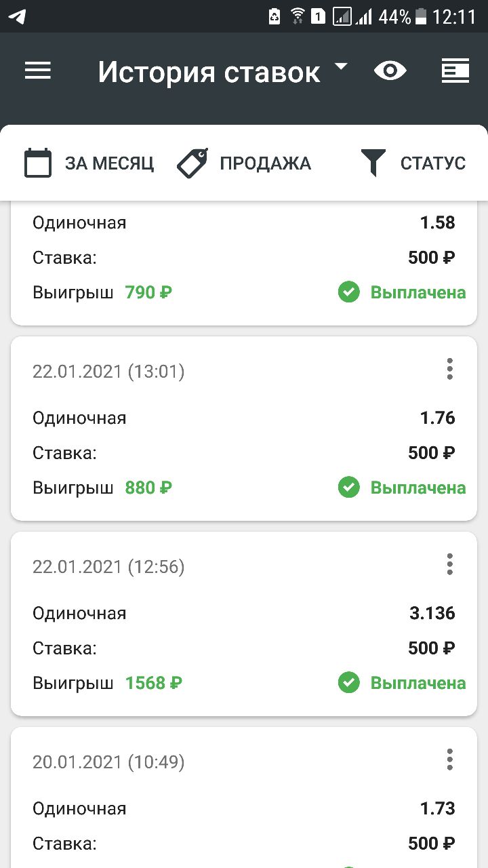The width and height of the screenshot is (488, 868).
Task: Tap the Telegram notification icon in status bar
Action: point(17,16)
